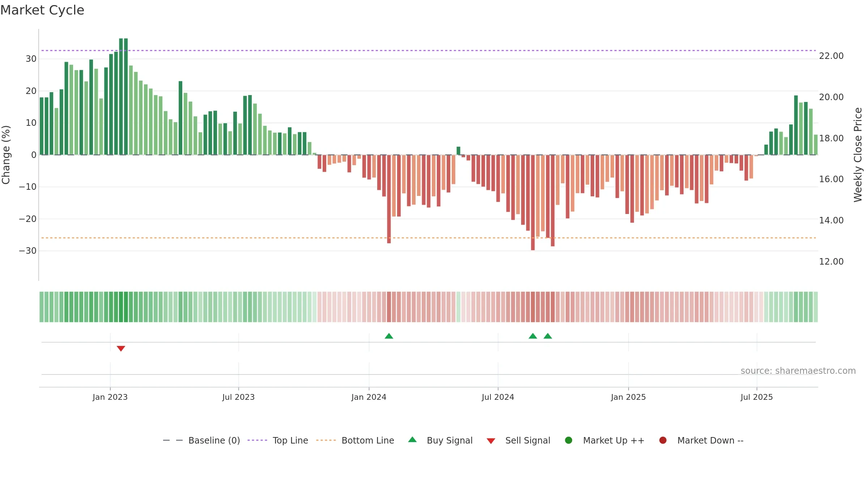Viewport: 868px width, 488px height.
Task: Click the purple dotted Top Line sample in legend
Action: [x=257, y=440]
